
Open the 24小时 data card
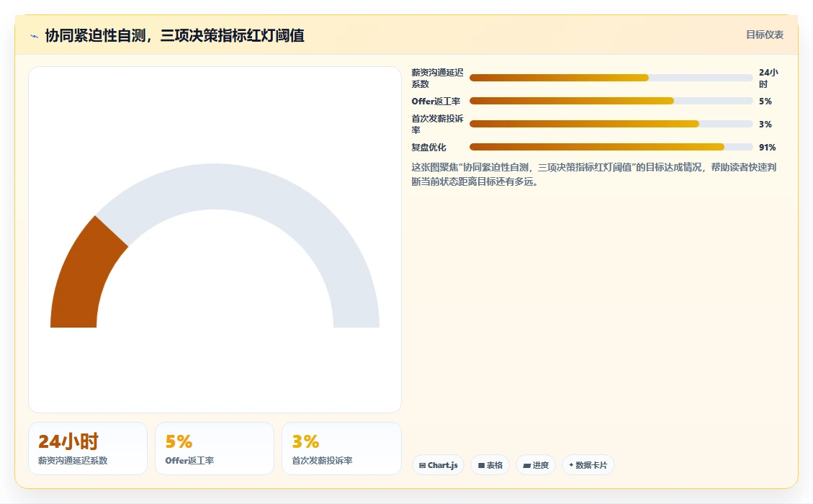(88, 449)
